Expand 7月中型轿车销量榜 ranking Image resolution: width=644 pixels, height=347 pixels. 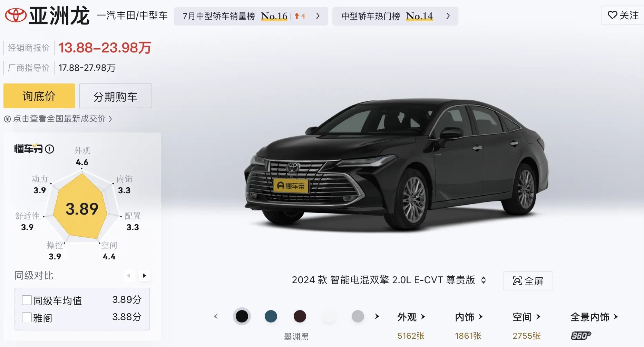(x=251, y=16)
